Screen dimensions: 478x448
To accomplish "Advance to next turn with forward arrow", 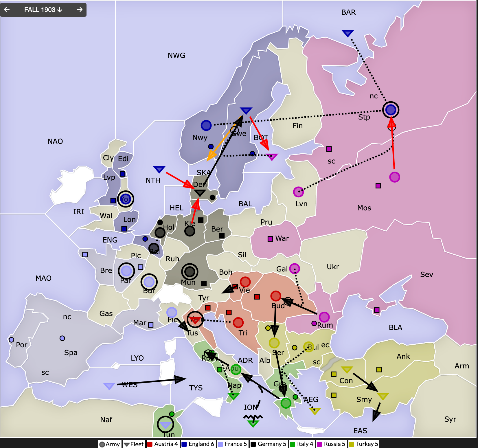I will (80, 10).
